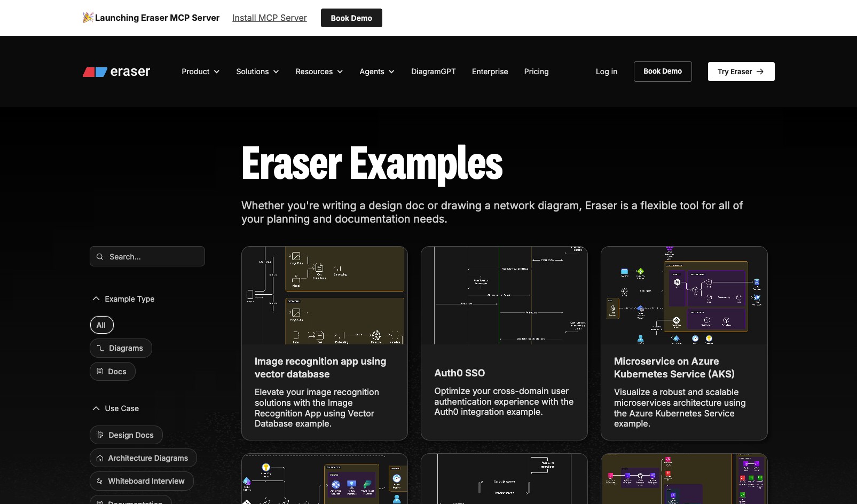Click the Documentation use case icon
The width and height of the screenshot is (857, 504).
coord(100,502)
